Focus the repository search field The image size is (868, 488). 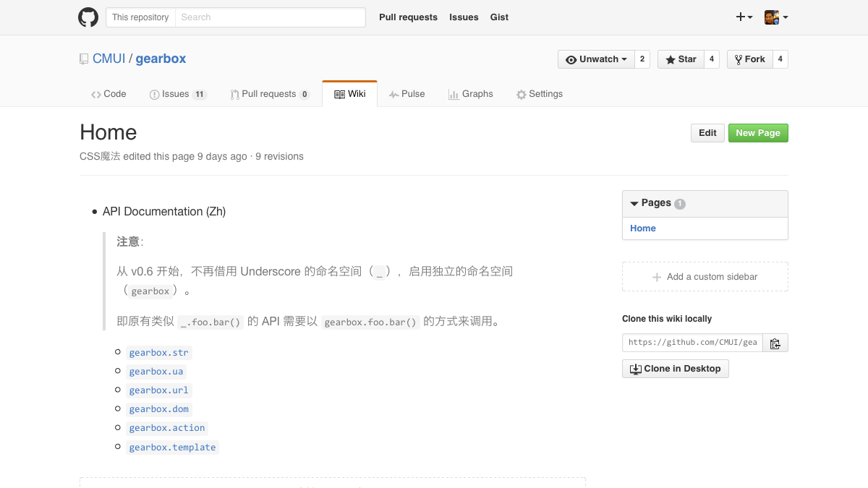coord(270,17)
